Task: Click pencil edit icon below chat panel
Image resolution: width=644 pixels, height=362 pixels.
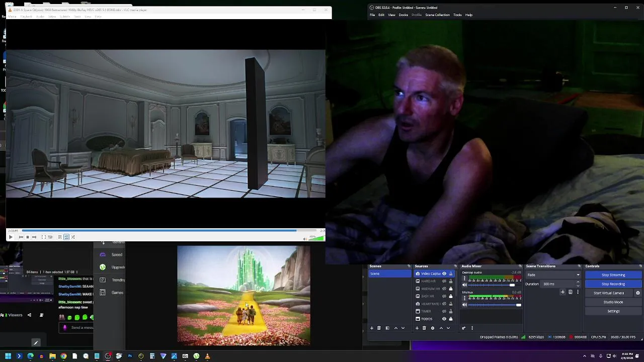Action: pos(36,343)
